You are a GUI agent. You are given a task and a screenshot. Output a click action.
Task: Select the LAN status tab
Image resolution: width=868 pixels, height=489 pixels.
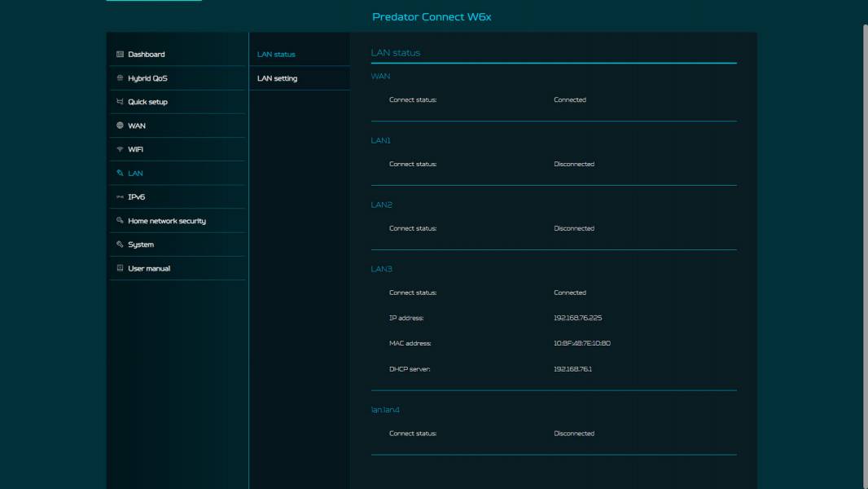click(x=276, y=54)
